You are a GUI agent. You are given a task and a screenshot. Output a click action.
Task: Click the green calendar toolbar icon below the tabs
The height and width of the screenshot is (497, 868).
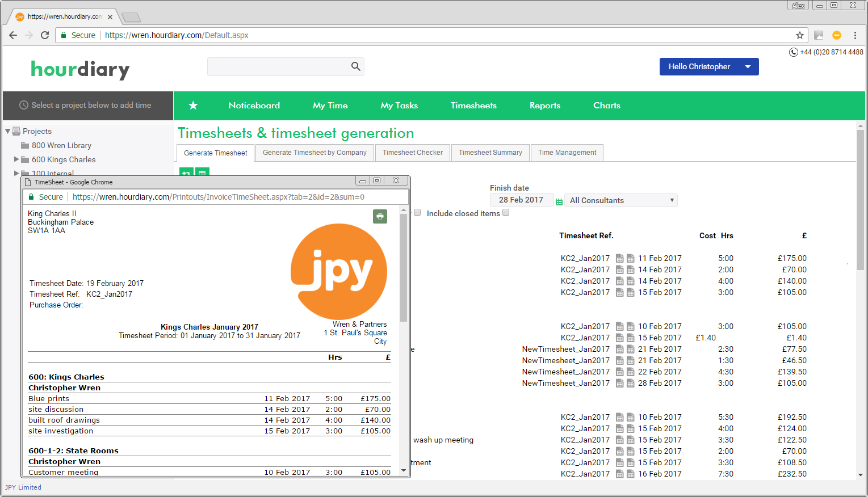click(202, 174)
